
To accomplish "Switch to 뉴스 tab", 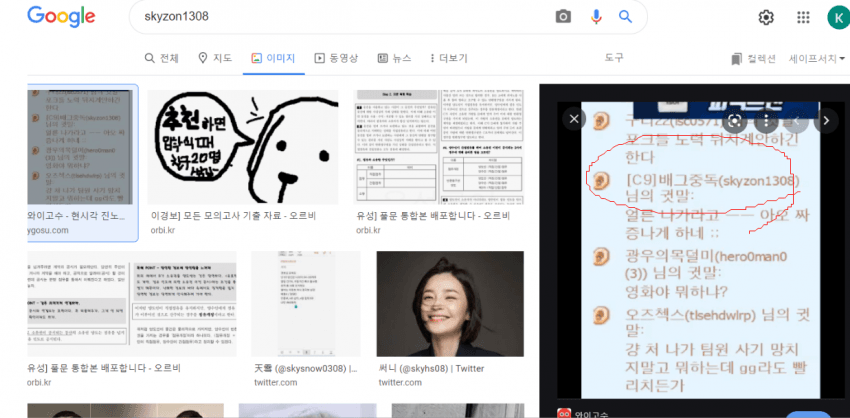I will (394, 58).
